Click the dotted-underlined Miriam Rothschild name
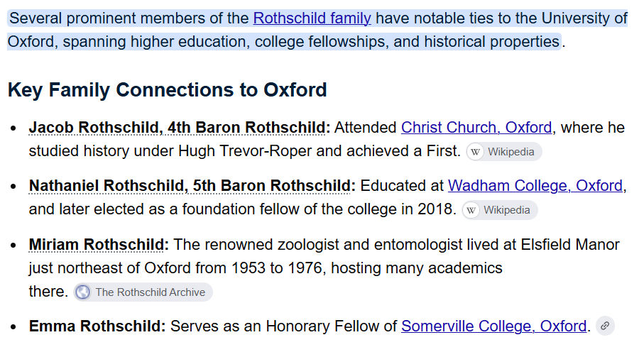Screen dimensions: 644x352 point(97,245)
